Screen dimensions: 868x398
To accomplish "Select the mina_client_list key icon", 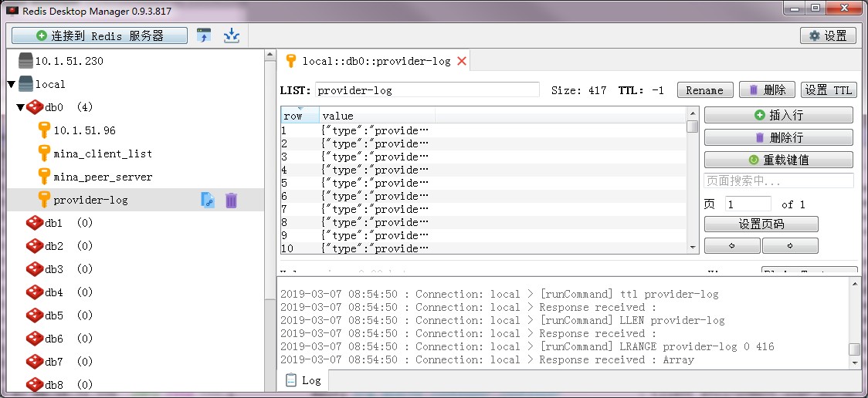I will point(44,153).
